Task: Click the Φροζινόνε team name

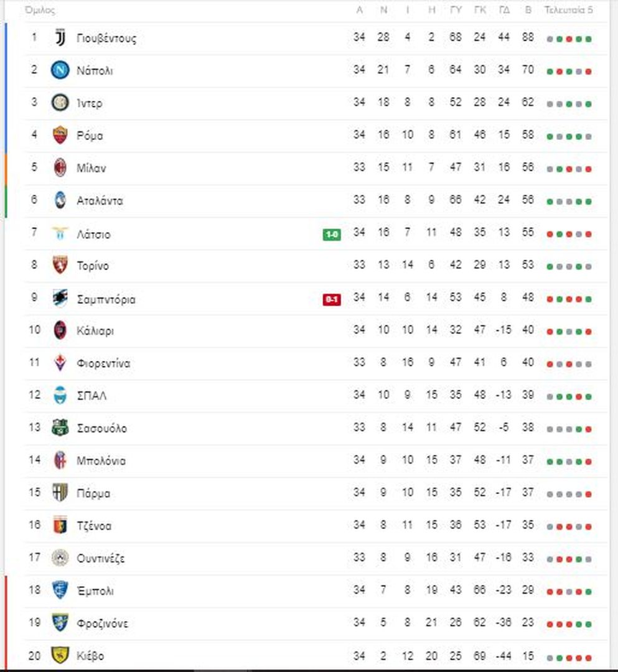Action: point(102,623)
